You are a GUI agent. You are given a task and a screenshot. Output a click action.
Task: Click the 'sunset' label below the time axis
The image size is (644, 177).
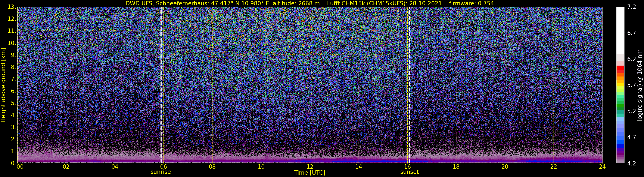coord(410,172)
